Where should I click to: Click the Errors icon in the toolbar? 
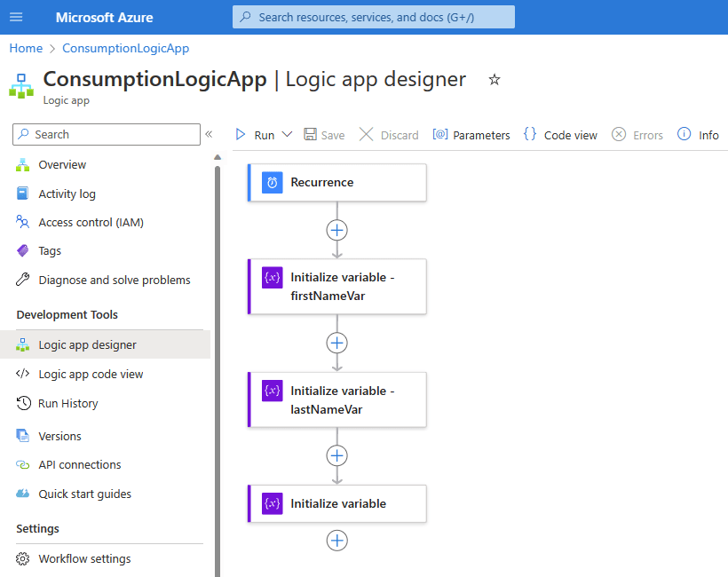click(x=620, y=134)
